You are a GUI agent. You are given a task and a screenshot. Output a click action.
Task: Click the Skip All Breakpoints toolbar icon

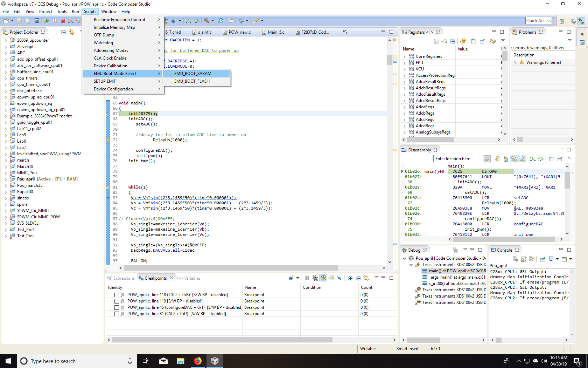pos(221,21)
